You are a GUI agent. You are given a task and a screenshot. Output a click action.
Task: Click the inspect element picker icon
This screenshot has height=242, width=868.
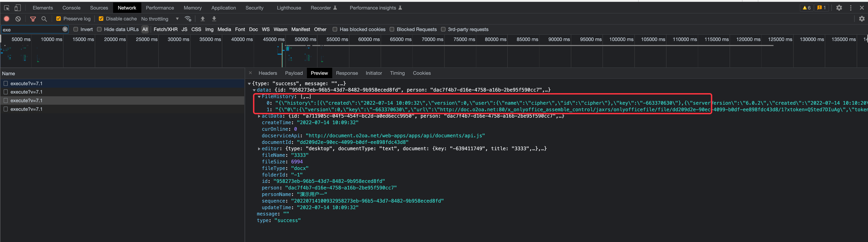pyautogui.click(x=7, y=8)
